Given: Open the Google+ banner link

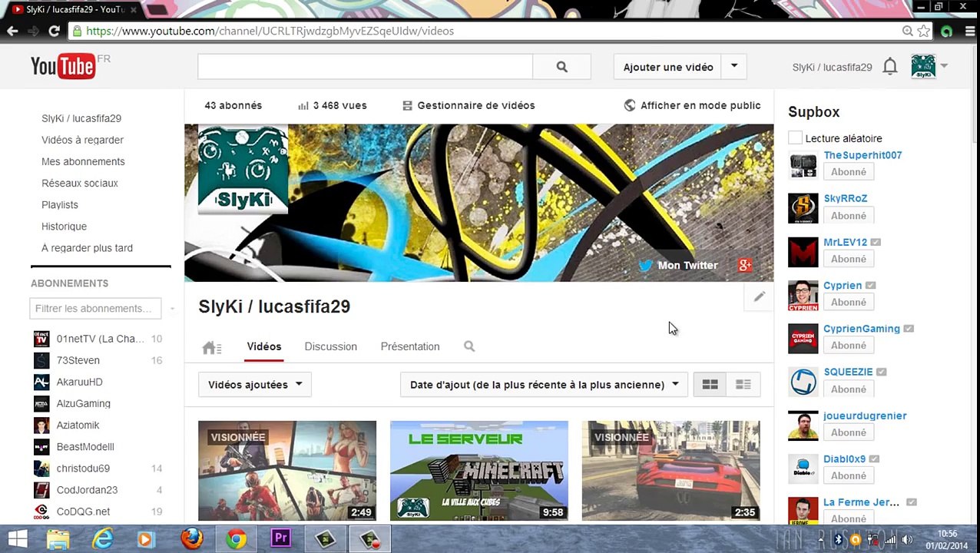Looking at the screenshot, I should (x=744, y=265).
